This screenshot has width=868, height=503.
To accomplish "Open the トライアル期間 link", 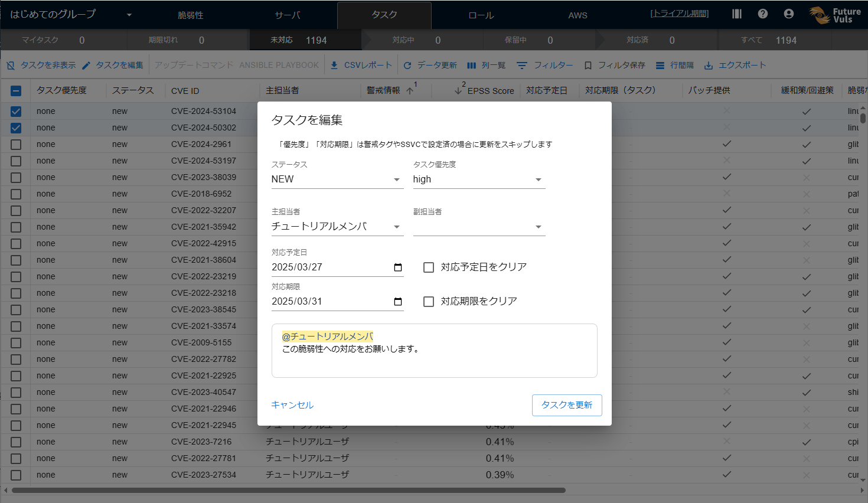I will coord(680,14).
